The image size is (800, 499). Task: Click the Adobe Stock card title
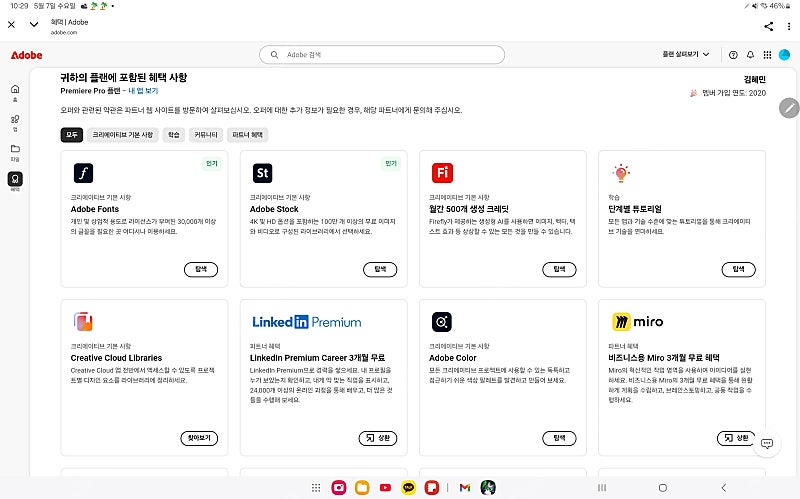[274, 209]
